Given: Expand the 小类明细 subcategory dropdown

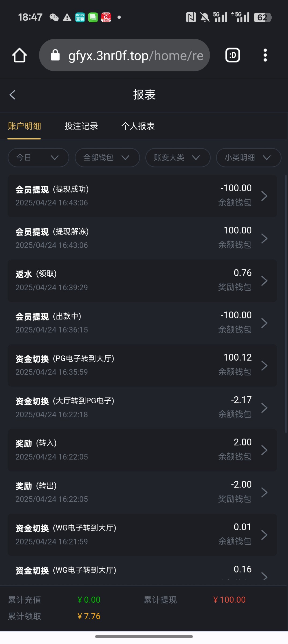Looking at the screenshot, I should point(248,158).
